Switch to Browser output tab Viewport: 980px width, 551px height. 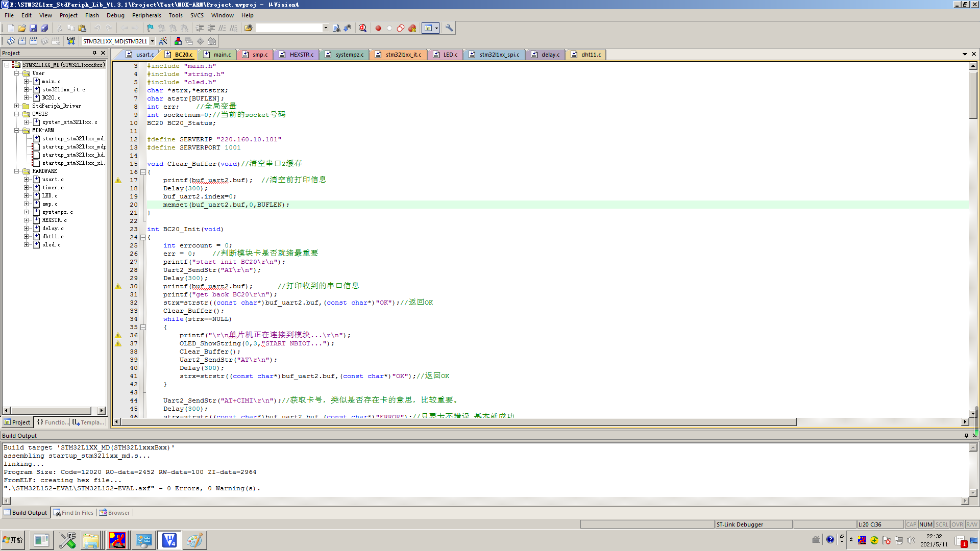[x=115, y=513]
